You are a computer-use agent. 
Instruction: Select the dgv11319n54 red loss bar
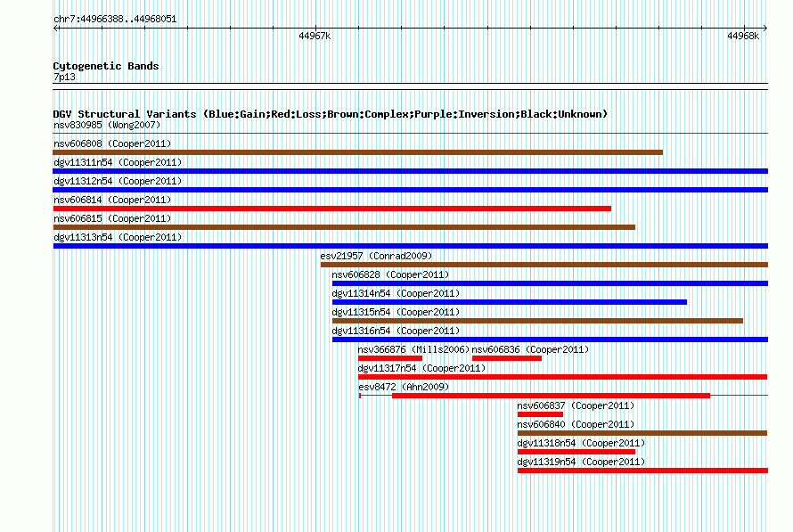coord(642,471)
